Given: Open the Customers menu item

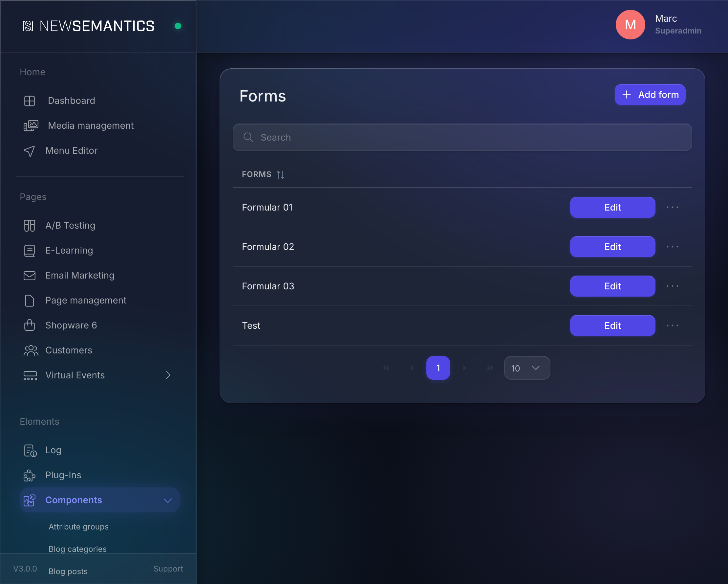Looking at the screenshot, I should point(99,350).
